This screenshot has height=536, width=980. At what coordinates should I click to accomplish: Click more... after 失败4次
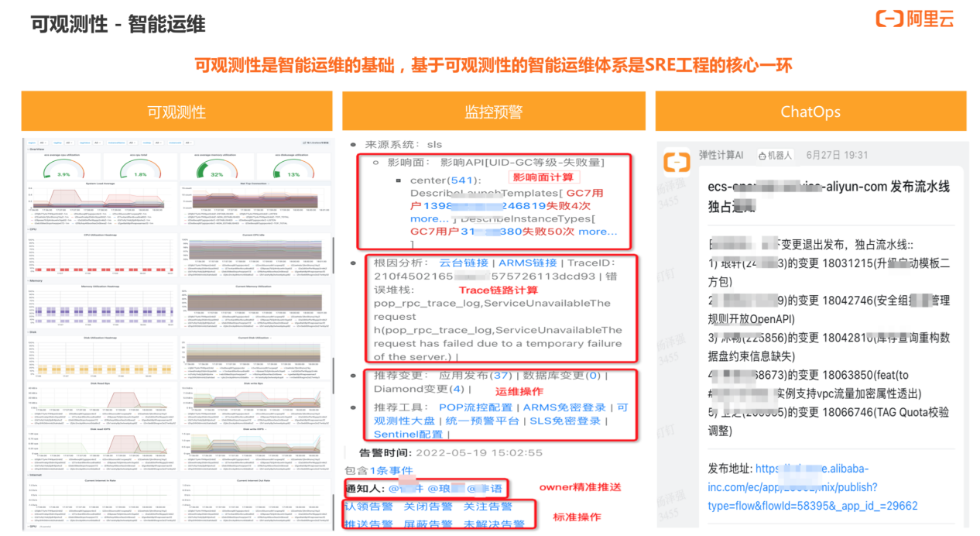coord(430,219)
